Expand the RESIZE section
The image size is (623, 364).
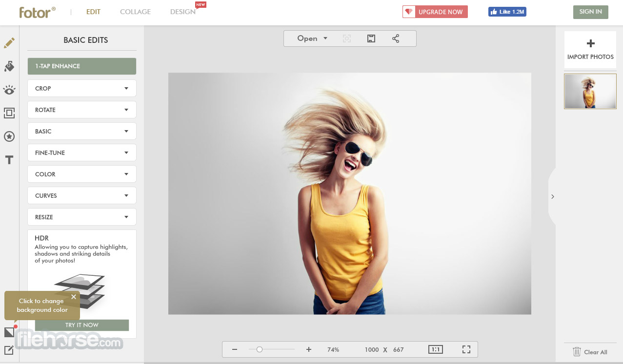82,217
